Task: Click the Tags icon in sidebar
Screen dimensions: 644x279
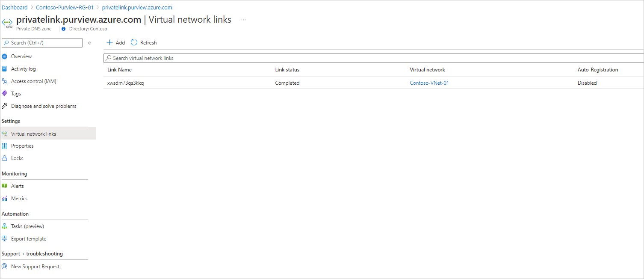Action: 5,94
